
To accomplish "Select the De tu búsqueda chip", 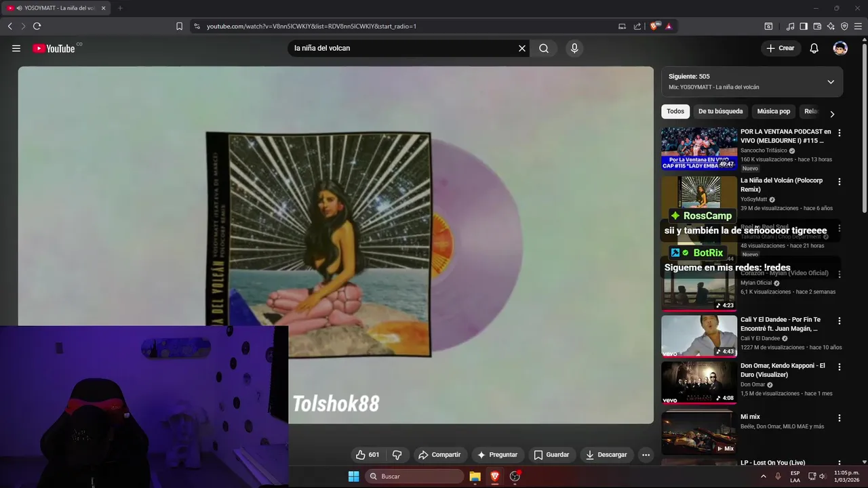I will click(720, 111).
